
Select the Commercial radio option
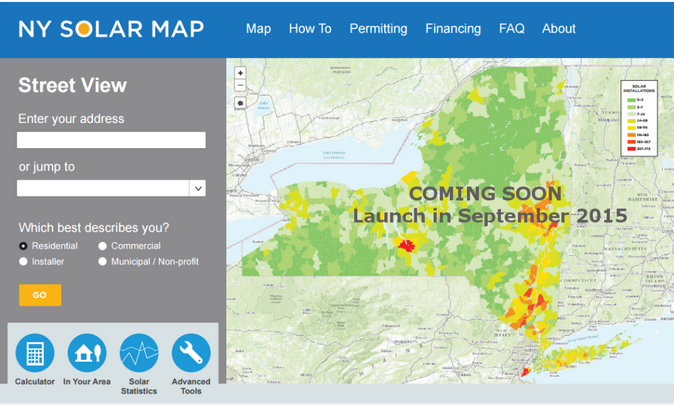pyautogui.click(x=103, y=246)
